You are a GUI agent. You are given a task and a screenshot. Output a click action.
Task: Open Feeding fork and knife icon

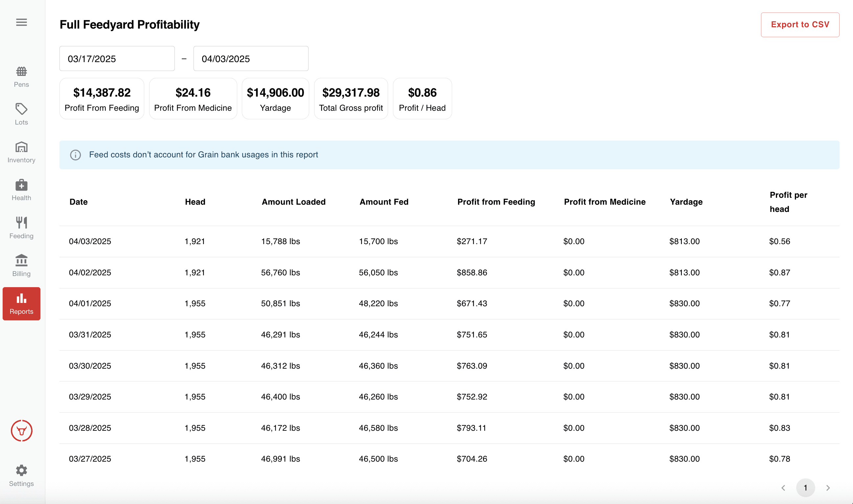click(21, 223)
